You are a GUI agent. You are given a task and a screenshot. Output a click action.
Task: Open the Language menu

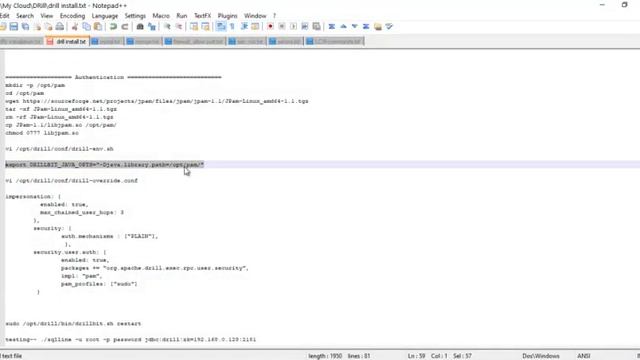104,16
